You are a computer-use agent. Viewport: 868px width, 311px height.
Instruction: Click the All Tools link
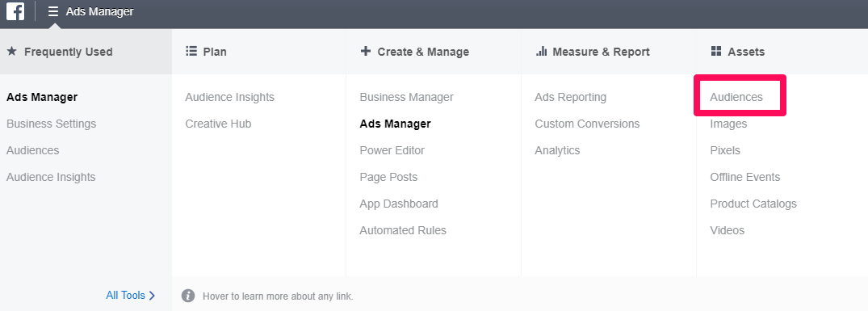126,296
